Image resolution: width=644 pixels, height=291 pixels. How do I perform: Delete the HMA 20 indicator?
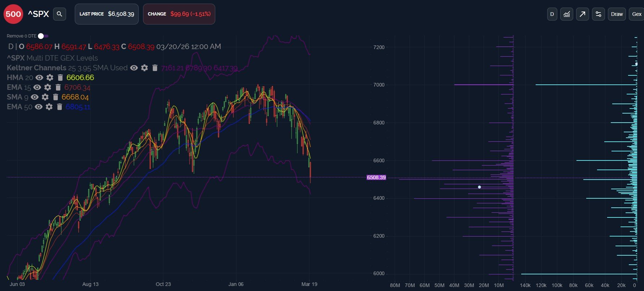[x=60, y=78]
